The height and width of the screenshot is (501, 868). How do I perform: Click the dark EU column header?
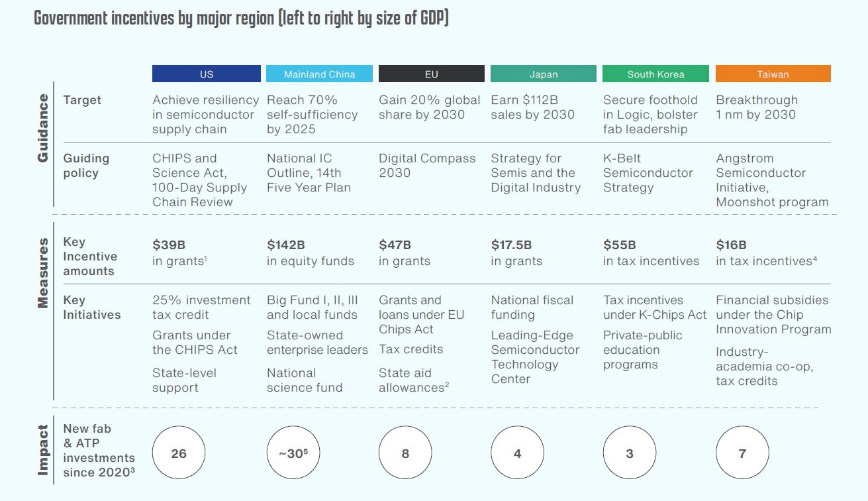pos(431,74)
